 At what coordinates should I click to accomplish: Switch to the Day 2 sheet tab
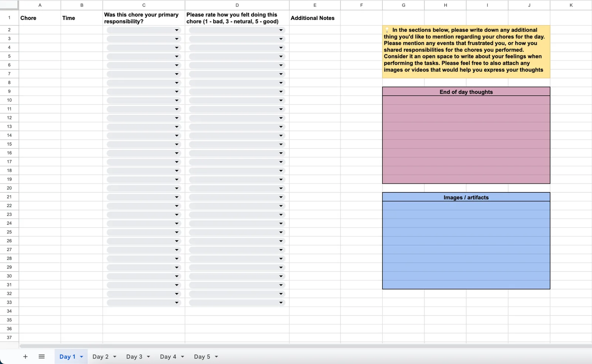(x=100, y=357)
